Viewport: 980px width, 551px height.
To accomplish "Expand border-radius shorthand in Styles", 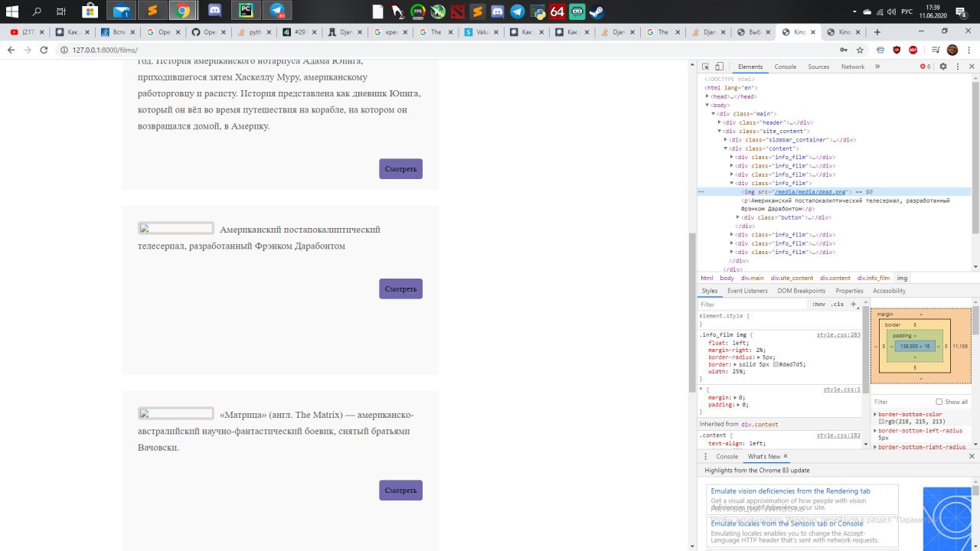I will click(x=759, y=357).
